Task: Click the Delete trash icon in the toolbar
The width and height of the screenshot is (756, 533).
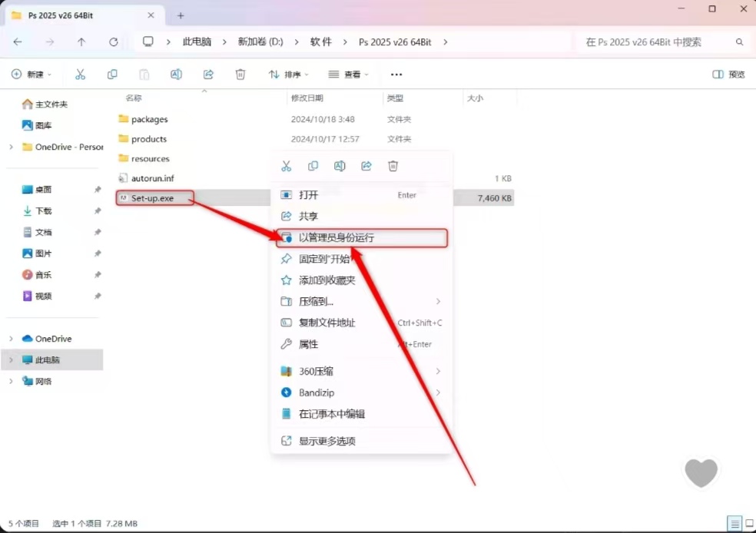Action: pos(240,74)
